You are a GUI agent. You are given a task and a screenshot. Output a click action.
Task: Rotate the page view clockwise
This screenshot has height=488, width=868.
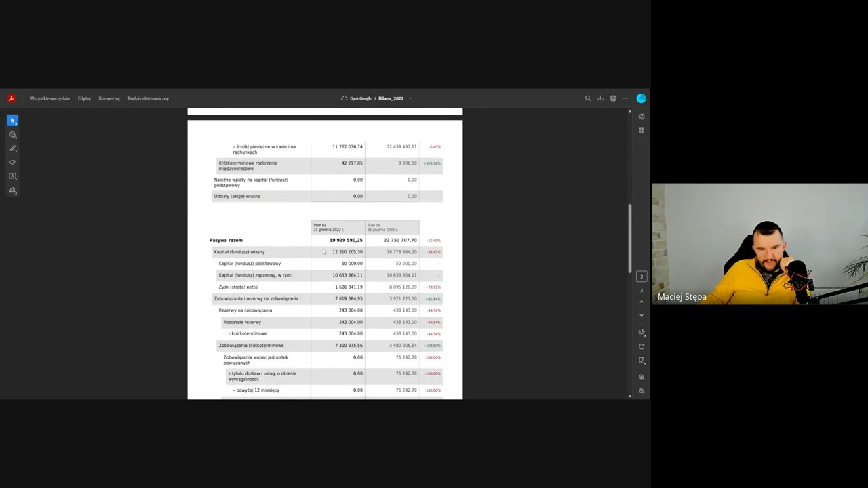point(642,346)
